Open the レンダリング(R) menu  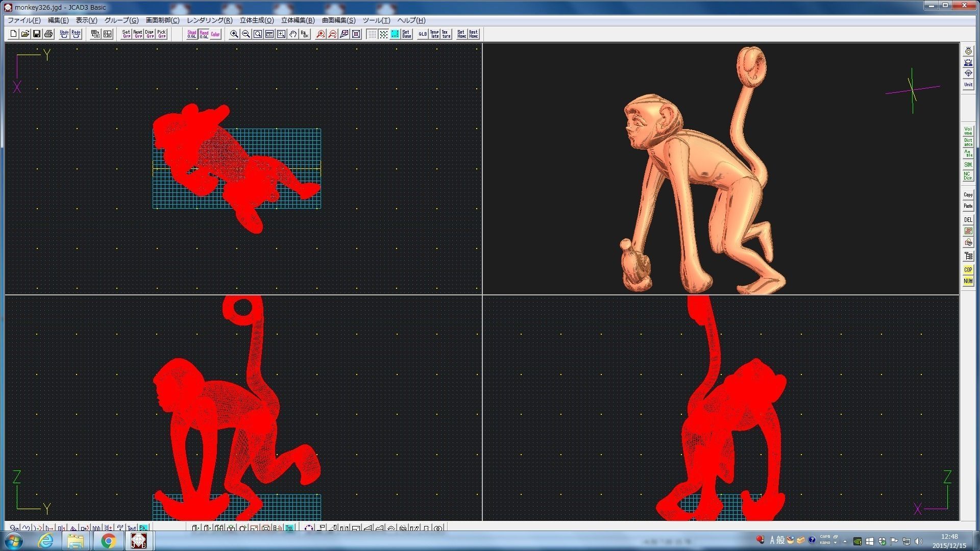click(x=209, y=20)
